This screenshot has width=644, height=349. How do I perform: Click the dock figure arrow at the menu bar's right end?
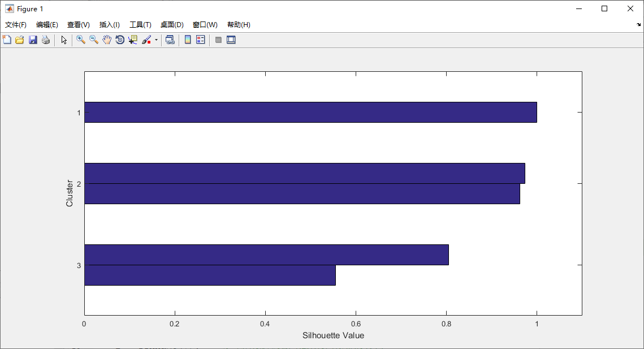coord(639,25)
